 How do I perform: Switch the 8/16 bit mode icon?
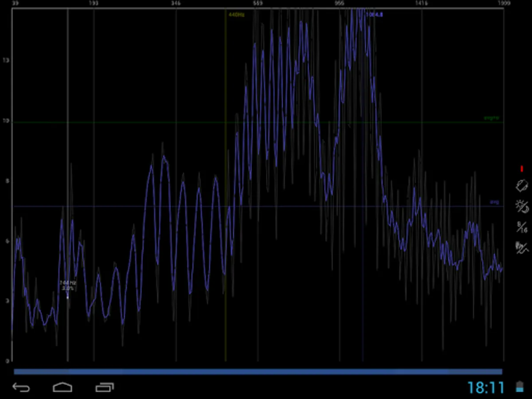pyautogui.click(x=522, y=227)
